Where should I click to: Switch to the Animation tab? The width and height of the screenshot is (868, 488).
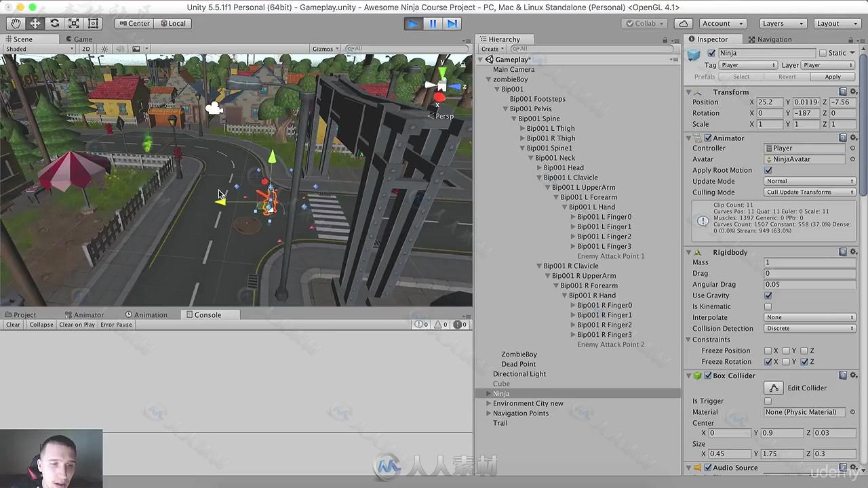point(146,314)
